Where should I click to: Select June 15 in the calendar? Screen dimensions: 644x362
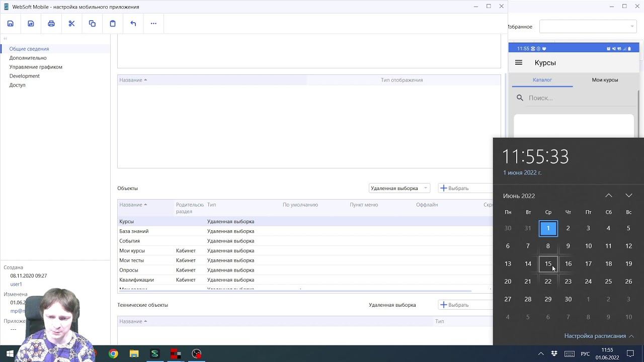(548, 264)
